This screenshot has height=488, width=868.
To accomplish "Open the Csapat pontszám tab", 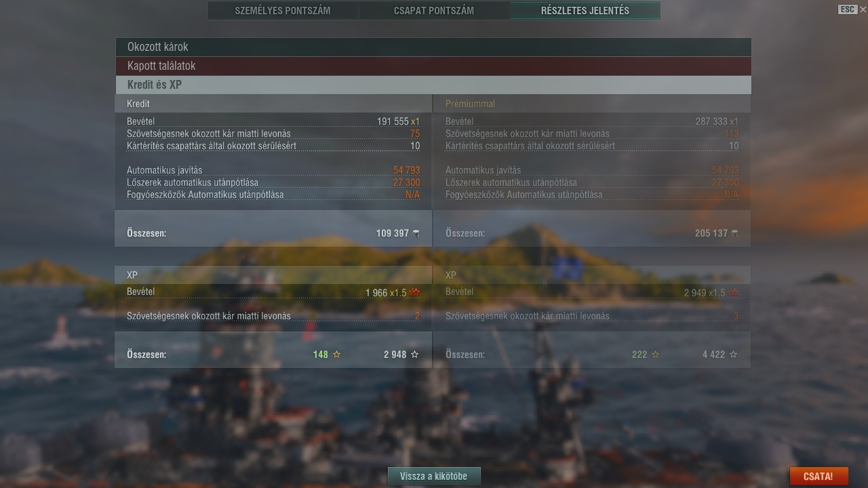I will (434, 11).
